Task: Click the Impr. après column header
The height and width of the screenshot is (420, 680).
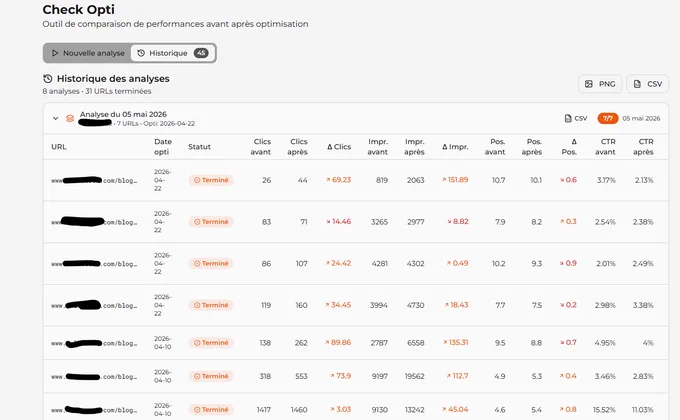Action: [x=414, y=147]
